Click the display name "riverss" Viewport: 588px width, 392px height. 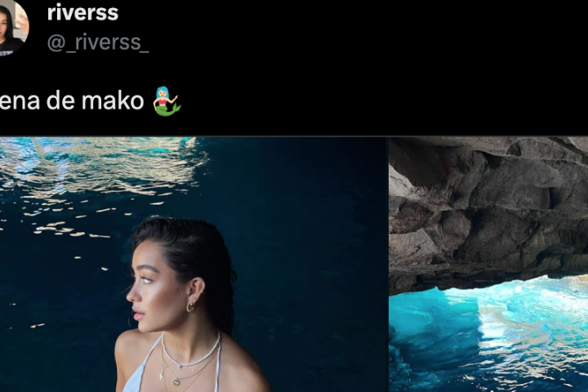[x=82, y=12]
